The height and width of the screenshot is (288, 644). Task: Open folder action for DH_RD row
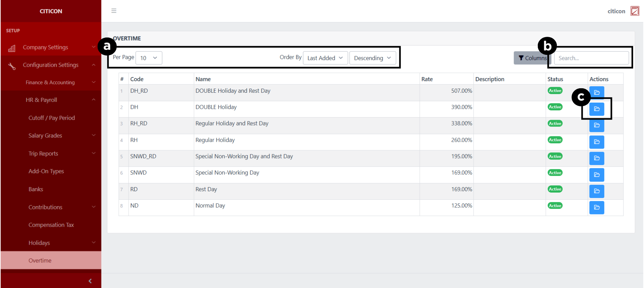coord(596,92)
